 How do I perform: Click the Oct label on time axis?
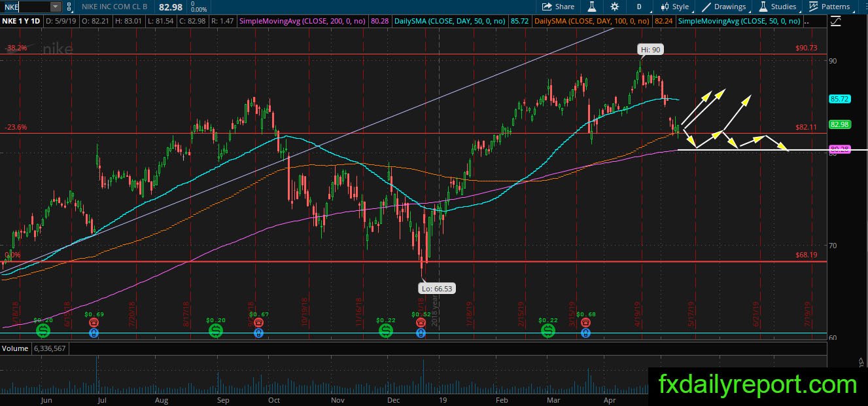[x=273, y=399]
